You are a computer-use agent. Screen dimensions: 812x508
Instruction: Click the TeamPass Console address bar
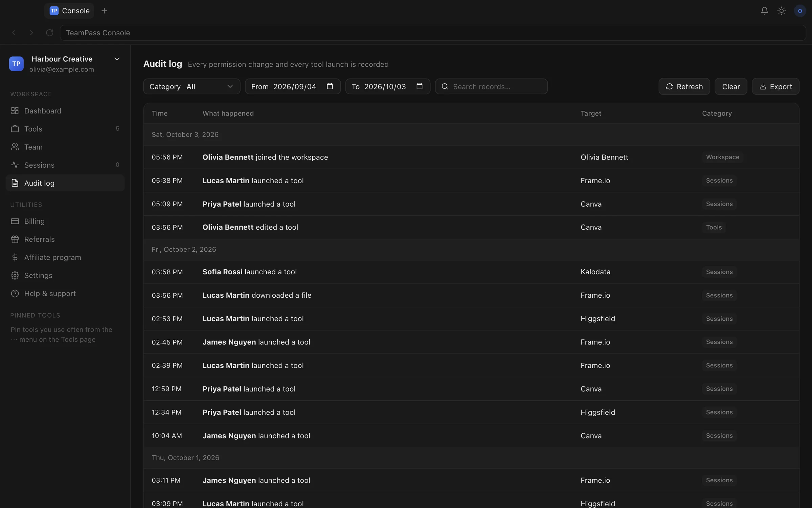point(433,33)
